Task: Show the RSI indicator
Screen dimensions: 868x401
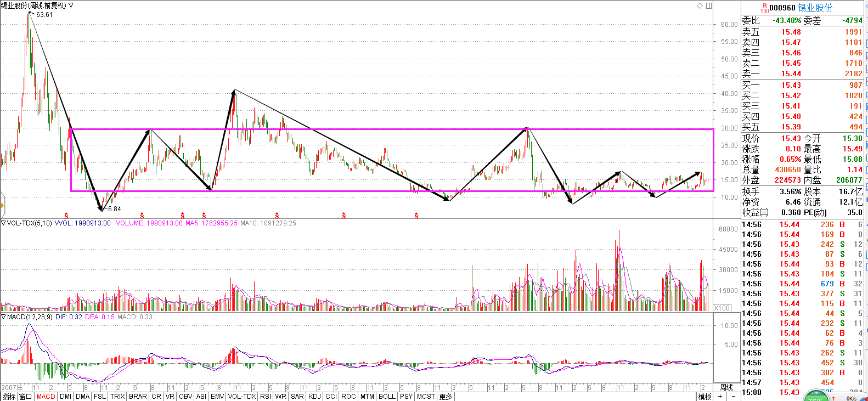Action: click(x=266, y=397)
